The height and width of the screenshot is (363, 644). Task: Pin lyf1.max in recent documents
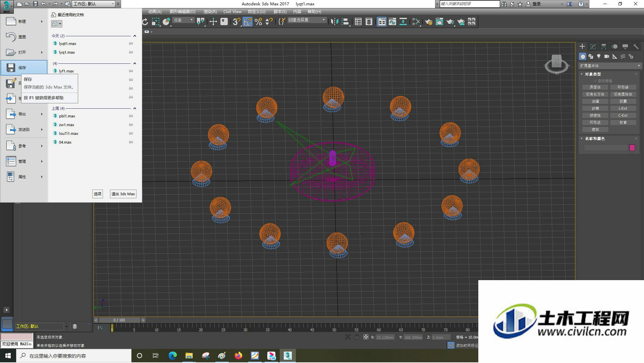pos(131,71)
